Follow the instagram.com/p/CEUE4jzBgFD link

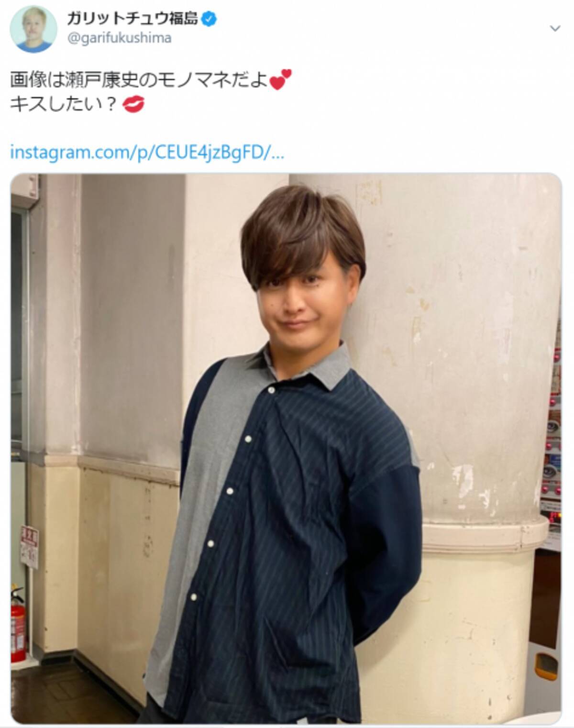pos(147,153)
